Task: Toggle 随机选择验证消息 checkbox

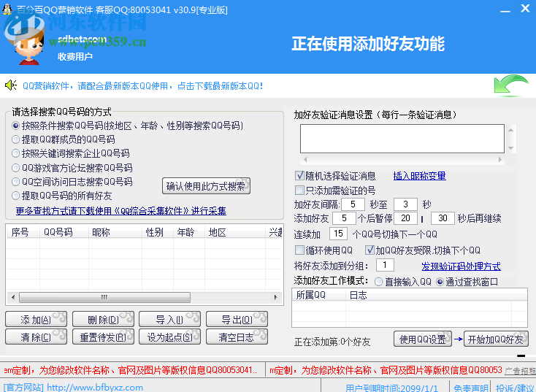Action: click(x=299, y=176)
